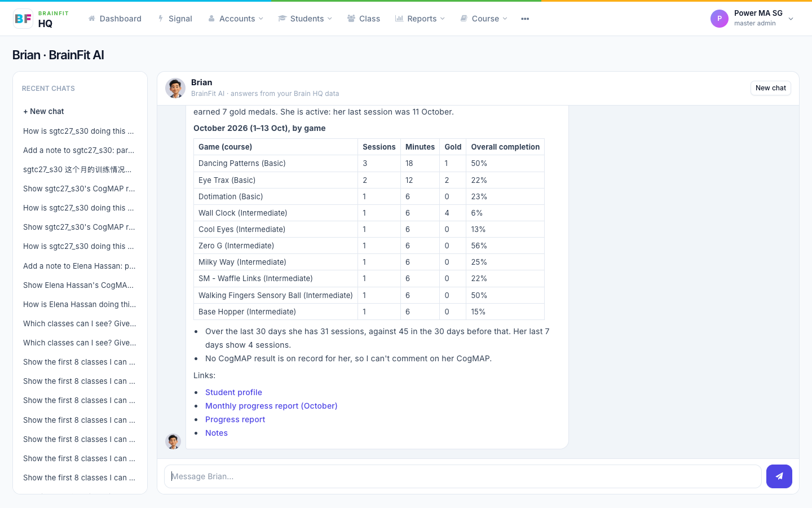Click the 'Sessions' column header
Screen dimensions: 812x508
coord(379,147)
